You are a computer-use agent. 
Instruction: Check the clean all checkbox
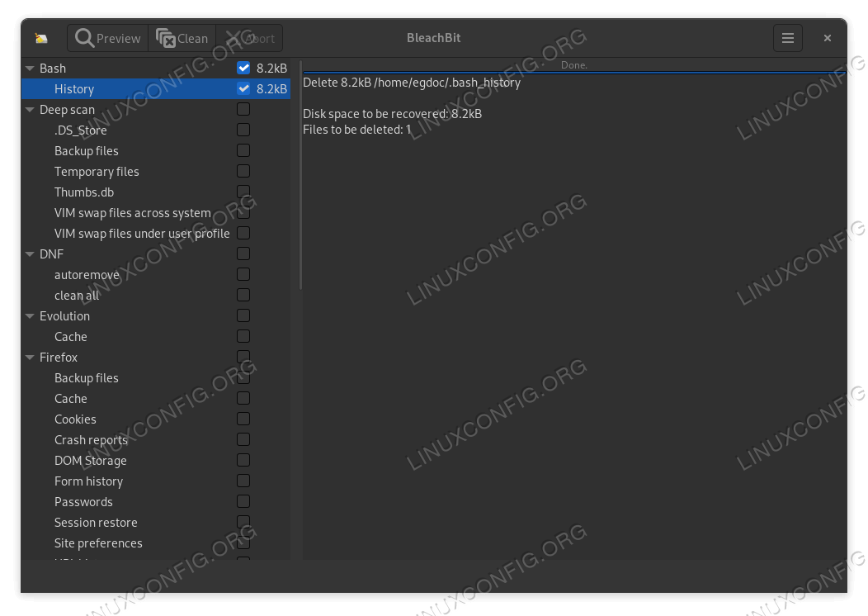243,296
